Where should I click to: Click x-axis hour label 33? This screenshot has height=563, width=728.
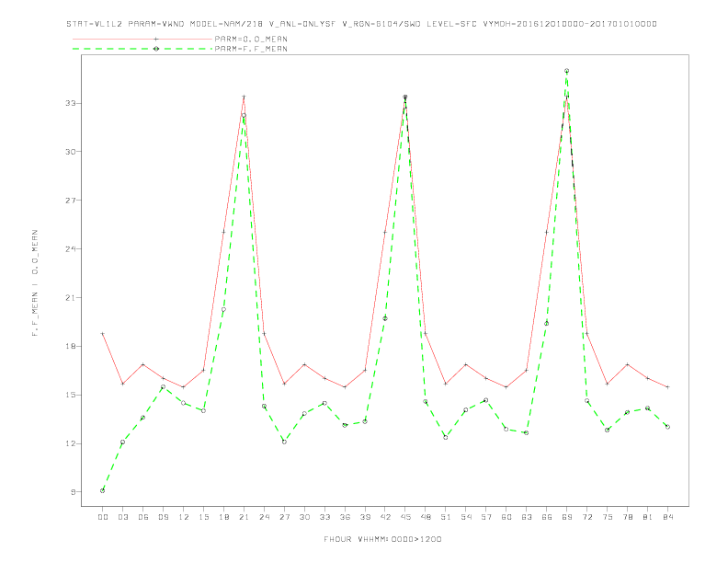point(324,517)
